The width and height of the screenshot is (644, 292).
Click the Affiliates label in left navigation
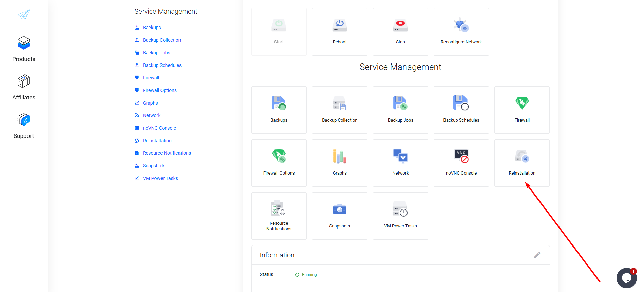pyautogui.click(x=24, y=97)
